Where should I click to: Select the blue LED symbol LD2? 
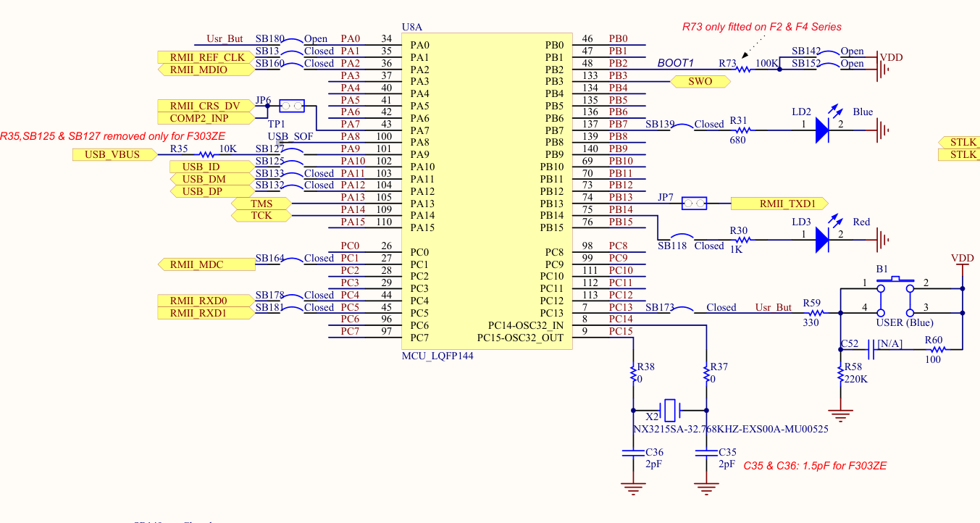822,130
